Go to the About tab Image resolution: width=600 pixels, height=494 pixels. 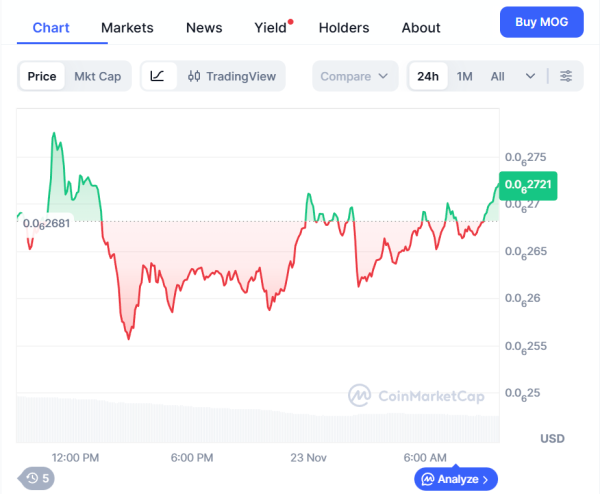coord(421,27)
